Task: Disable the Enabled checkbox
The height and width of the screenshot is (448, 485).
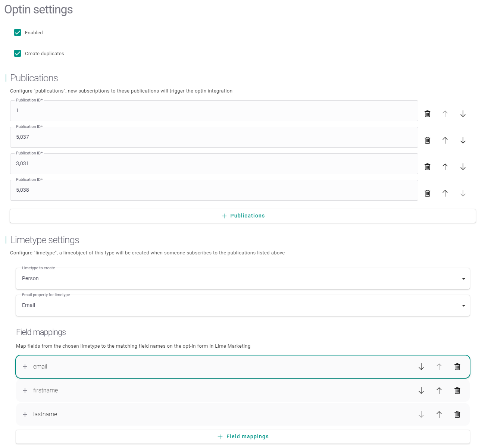Action: click(x=18, y=32)
